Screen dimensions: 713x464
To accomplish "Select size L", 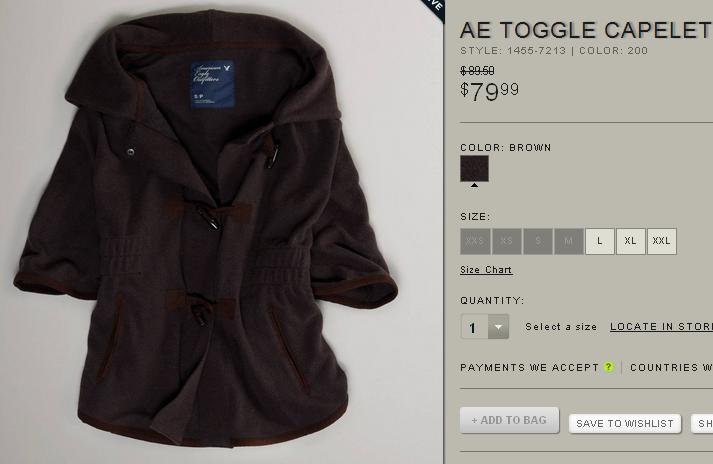I will point(600,241).
